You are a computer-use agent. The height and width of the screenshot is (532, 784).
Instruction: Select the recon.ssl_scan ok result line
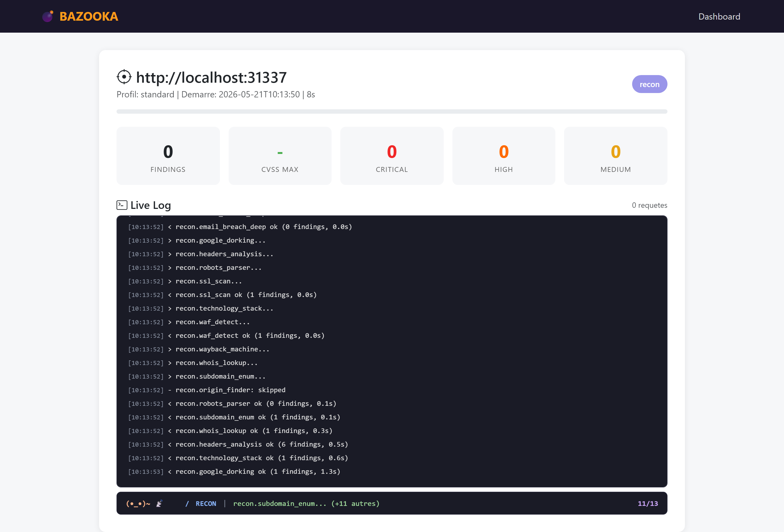[222, 295]
